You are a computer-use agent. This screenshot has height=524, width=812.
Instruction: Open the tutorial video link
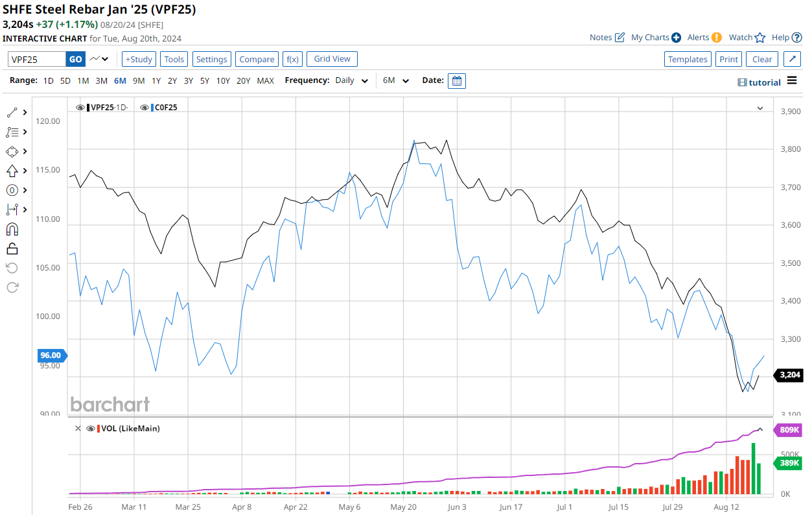coord(760,82)
